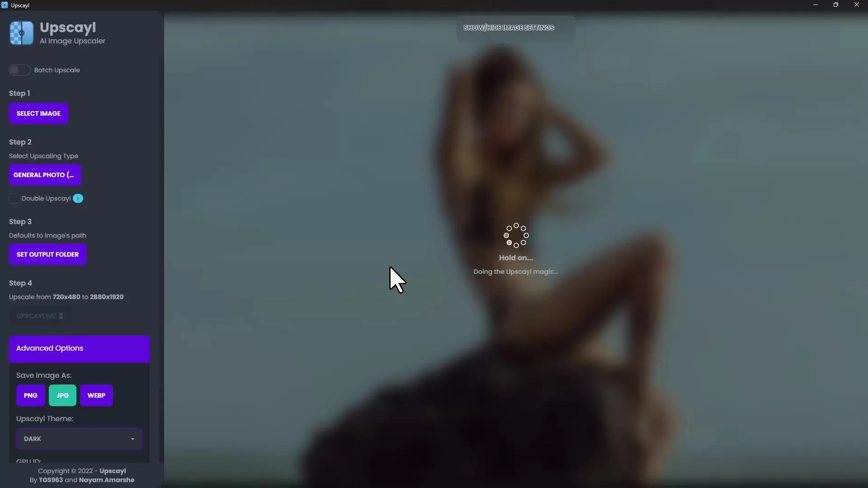Click the SET OUTPUT FOLDER button icon
Screen dimensions: 868x488
click(47, 254)
